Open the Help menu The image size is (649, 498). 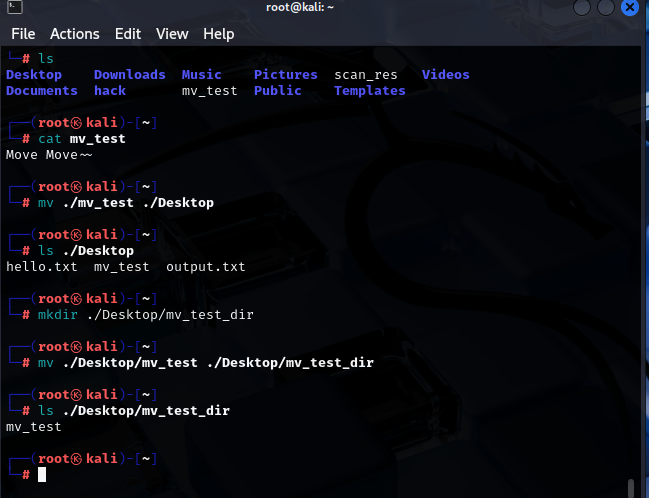tap(219, 34)
